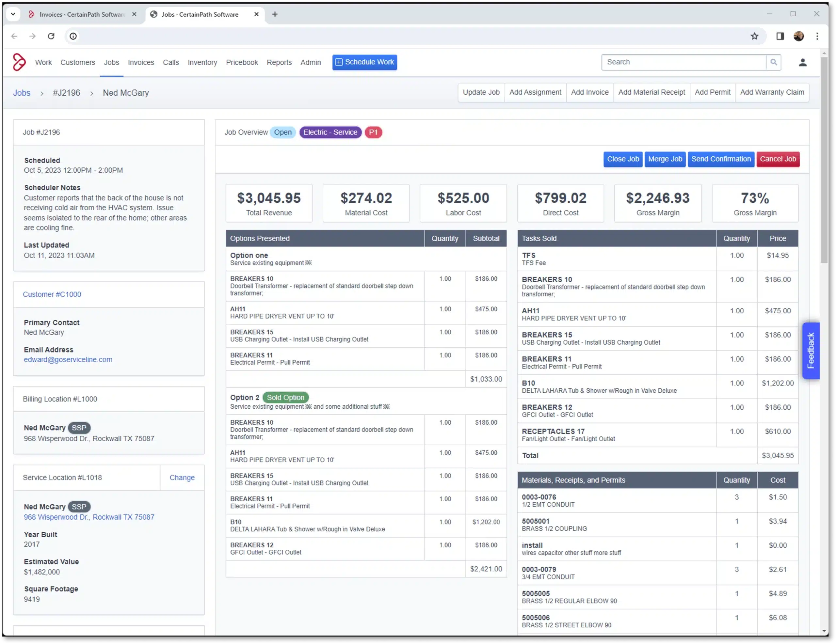Click the Schedule Work button

tap(364, 62)
